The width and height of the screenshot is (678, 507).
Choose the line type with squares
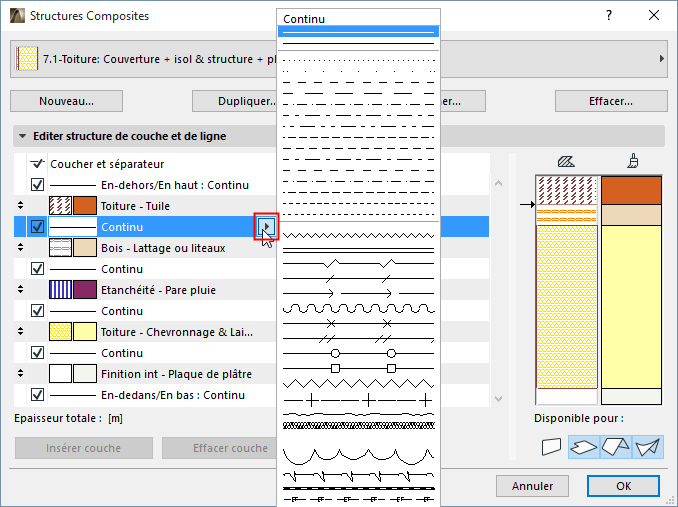click(358, 368)
